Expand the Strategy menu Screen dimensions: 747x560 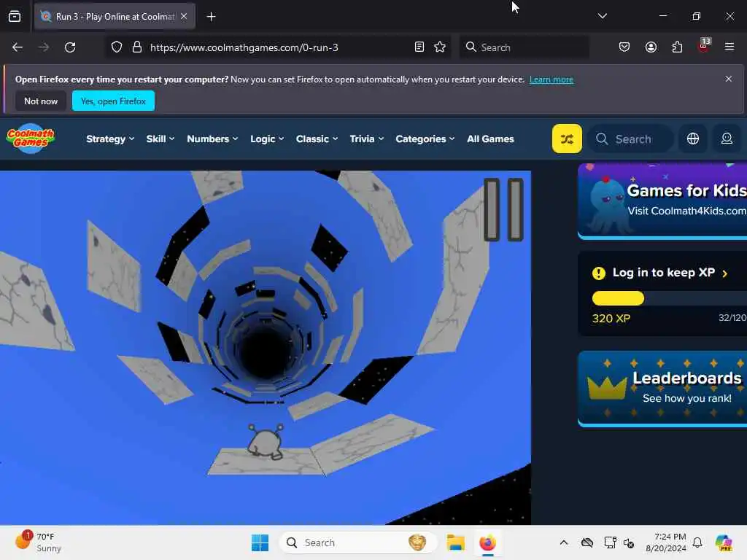tap(110, 139)
